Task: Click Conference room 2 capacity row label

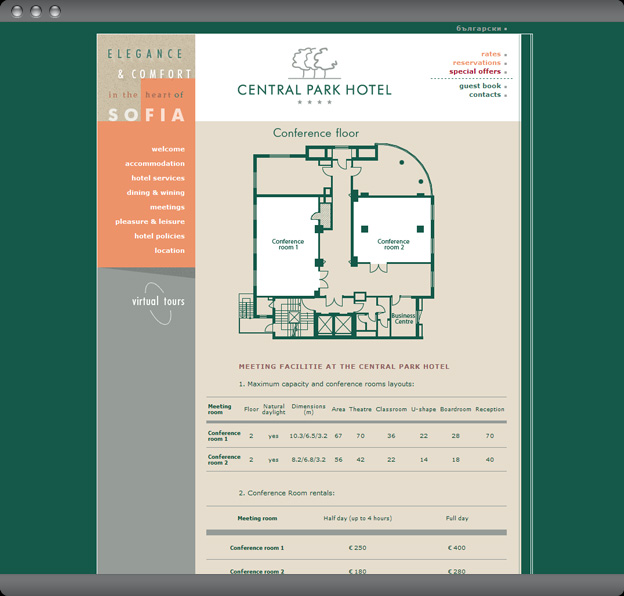Action: click(224, 460)
